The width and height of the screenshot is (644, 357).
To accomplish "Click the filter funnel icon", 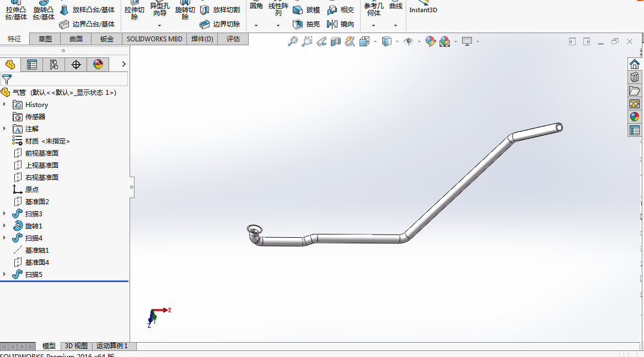I will coord(7,79).
